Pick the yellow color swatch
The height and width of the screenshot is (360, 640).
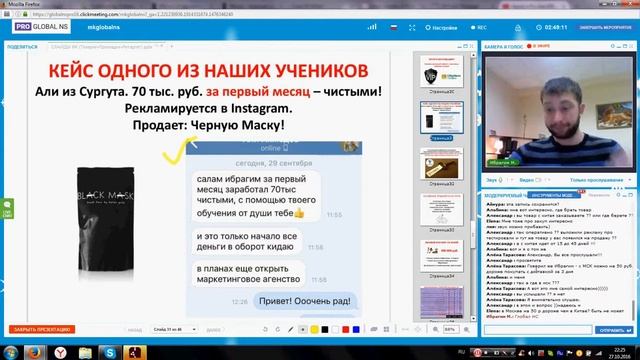pos(314,329)
